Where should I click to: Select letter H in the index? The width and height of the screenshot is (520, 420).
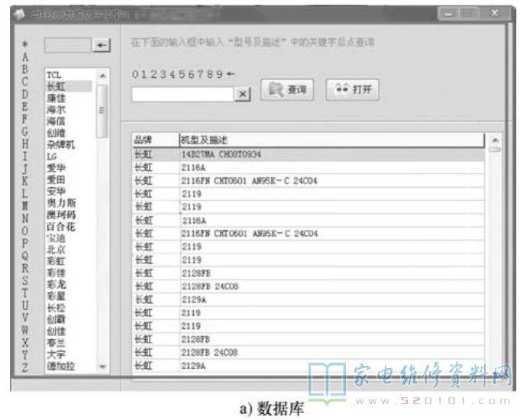tap(25, 144)
